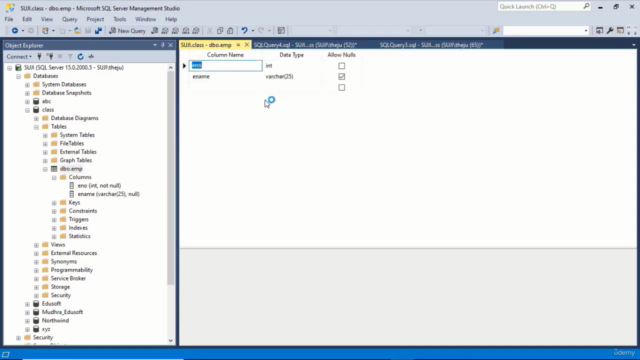Click the Open File folder icon
The image size is (640, 360).
[x=77, y=31]
